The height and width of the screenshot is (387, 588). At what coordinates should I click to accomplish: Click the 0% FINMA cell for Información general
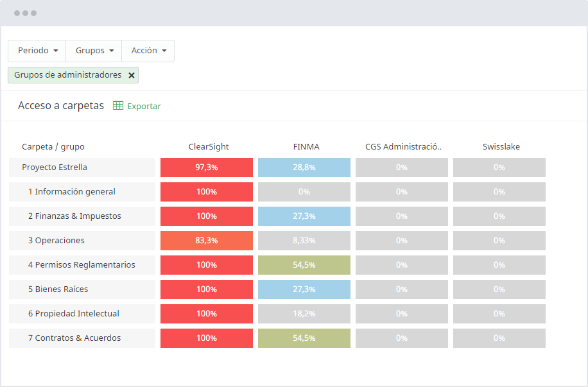tap(304, 192)
